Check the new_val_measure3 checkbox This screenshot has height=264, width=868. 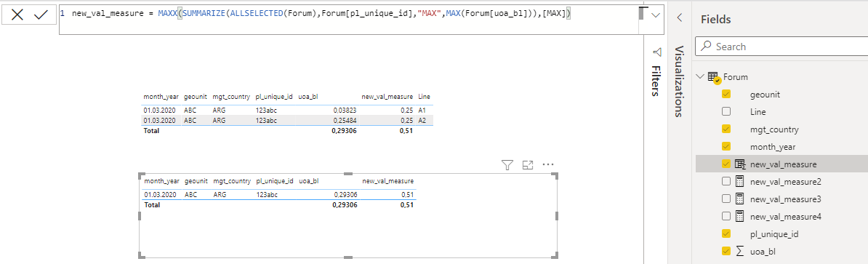coord(726,199)
